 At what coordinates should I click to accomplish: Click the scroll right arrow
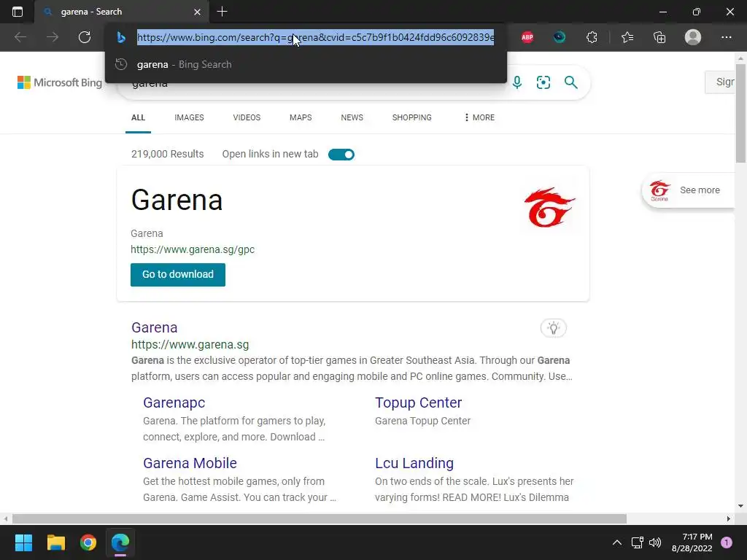729,518
